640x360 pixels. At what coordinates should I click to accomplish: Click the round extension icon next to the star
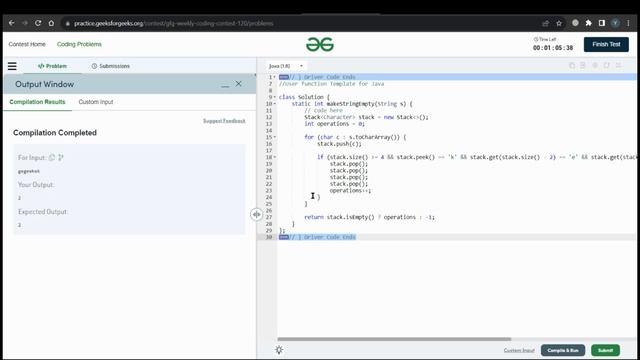coord(575,23)
